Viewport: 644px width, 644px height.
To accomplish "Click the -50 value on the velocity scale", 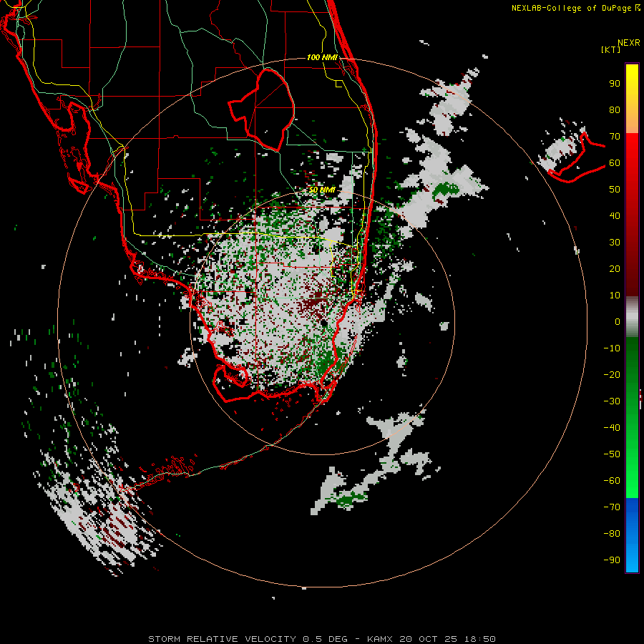I will [x=612, y=454].
